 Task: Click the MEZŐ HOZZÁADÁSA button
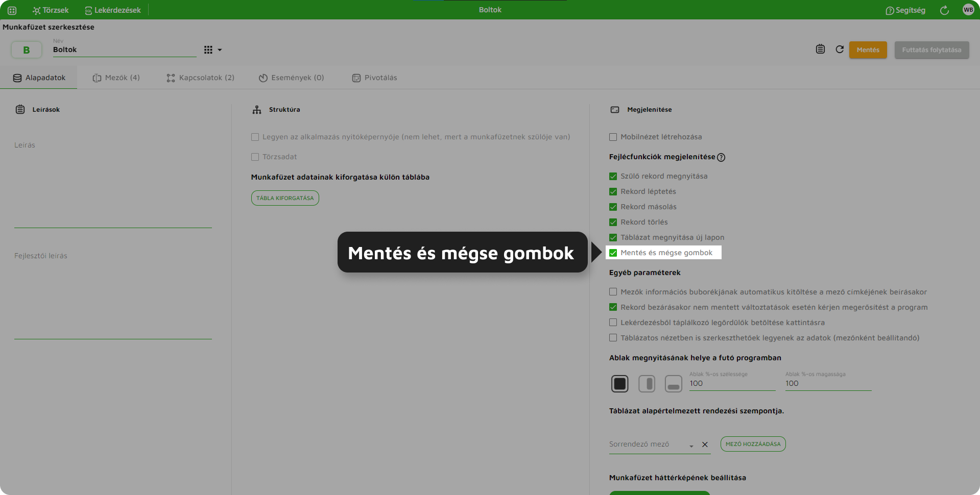pos(753,444)
